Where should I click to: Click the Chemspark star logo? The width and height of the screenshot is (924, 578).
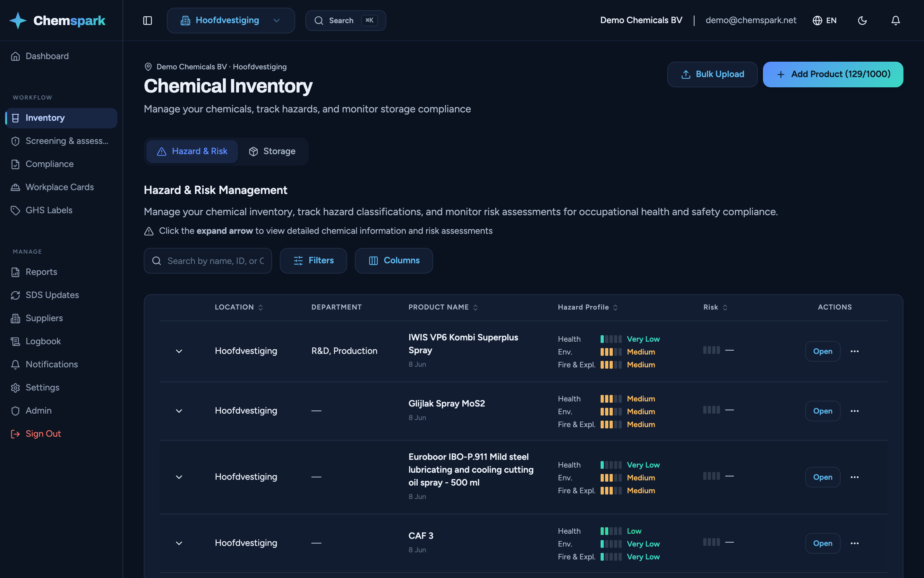tap(18, 20)
